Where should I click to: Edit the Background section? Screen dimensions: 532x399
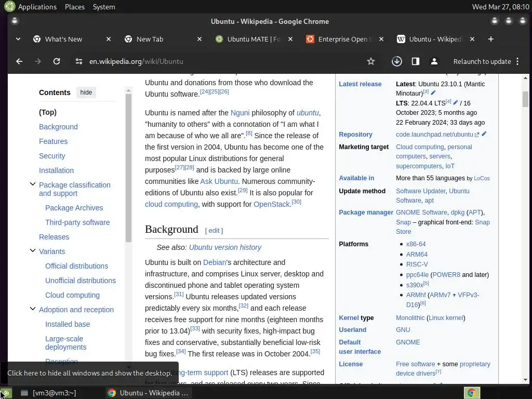[x=214, y=230]
